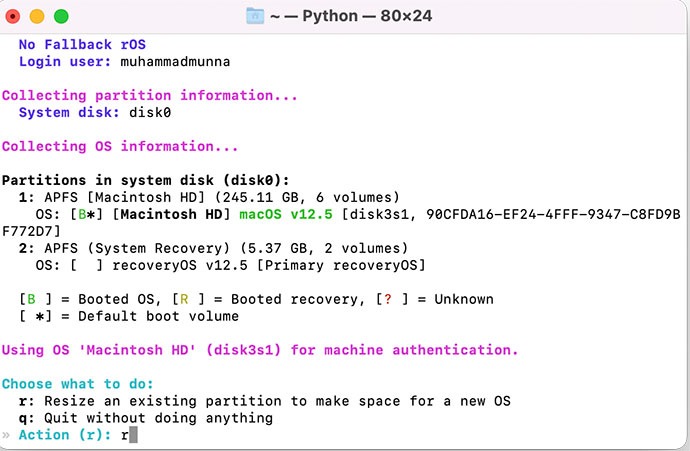Click the '[B ] = Booted OS' legend entry

(x=87, y=299)
